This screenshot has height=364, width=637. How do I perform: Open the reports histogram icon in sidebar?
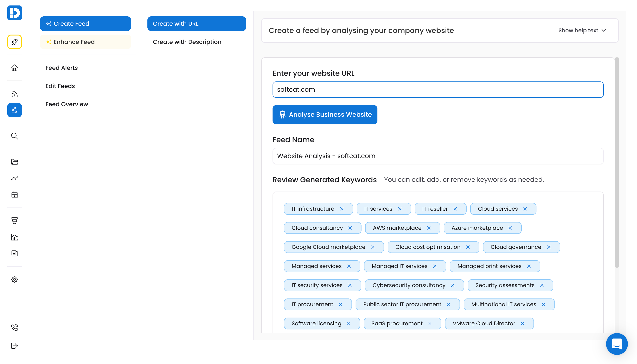pyautogui.click(x=15, y=237)
